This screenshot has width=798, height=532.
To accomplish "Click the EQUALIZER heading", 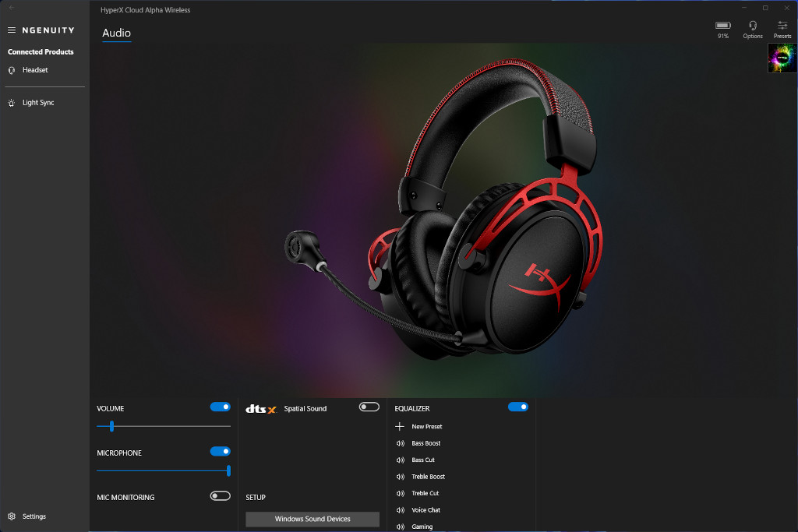I will [x=412, y=409].
